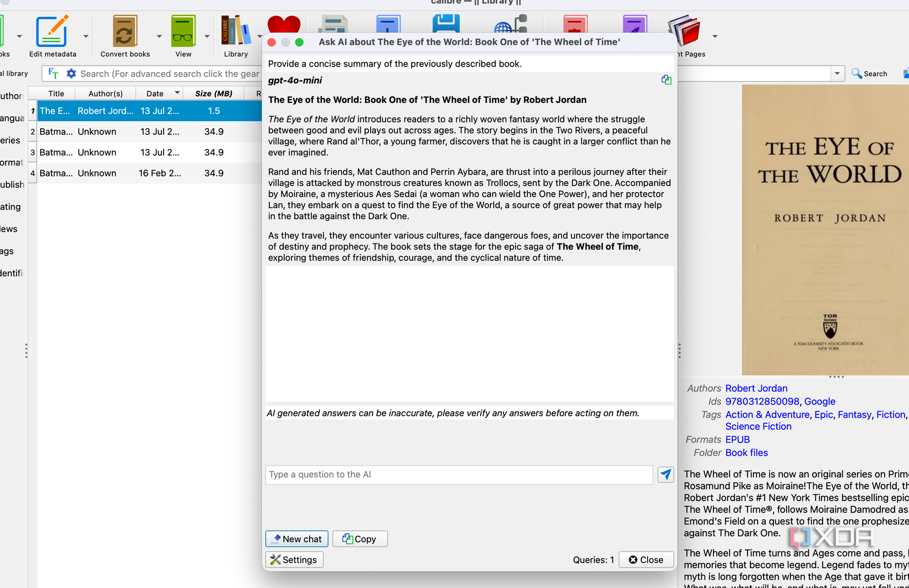The width and height of the screenshot is (909, 588).
Task: Open the calibre Library icon
Action: click(x=236, y=36)
